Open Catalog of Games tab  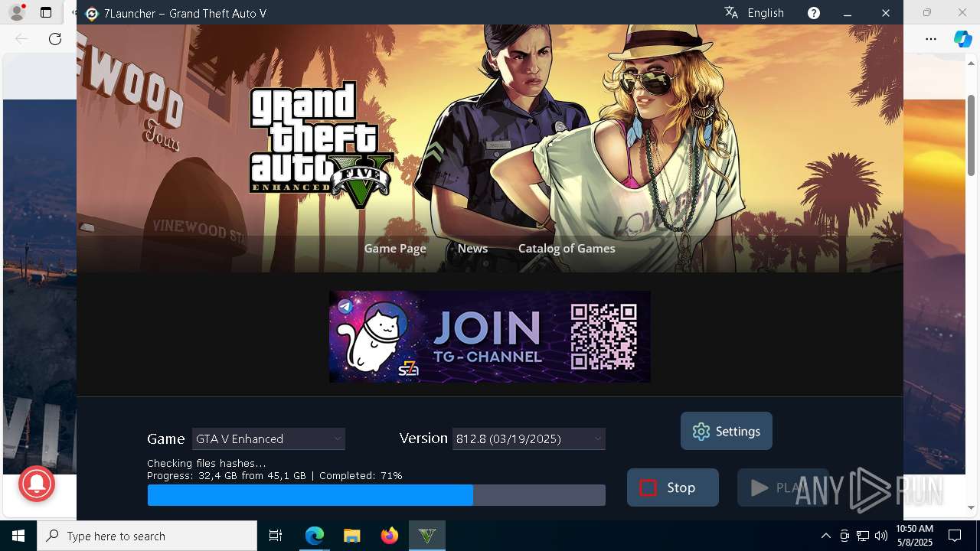click(x=567, y=248)
